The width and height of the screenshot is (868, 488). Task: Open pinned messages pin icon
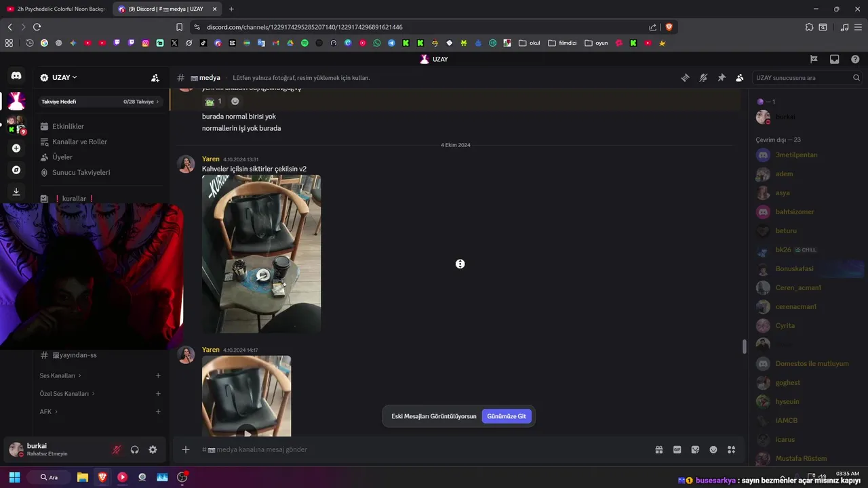722,77
